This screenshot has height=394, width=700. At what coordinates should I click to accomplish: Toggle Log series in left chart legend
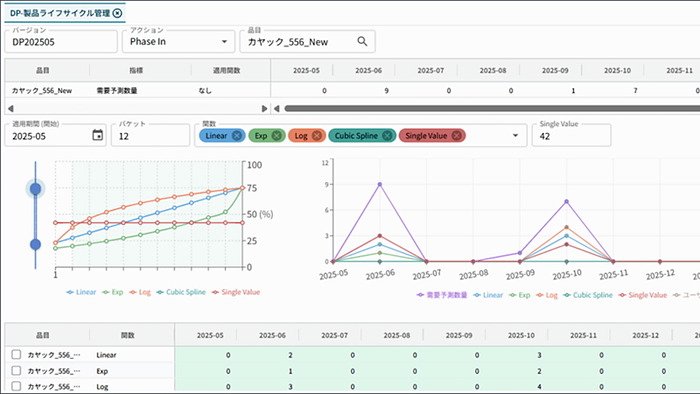pyautogui.click(x=140, y=292)
